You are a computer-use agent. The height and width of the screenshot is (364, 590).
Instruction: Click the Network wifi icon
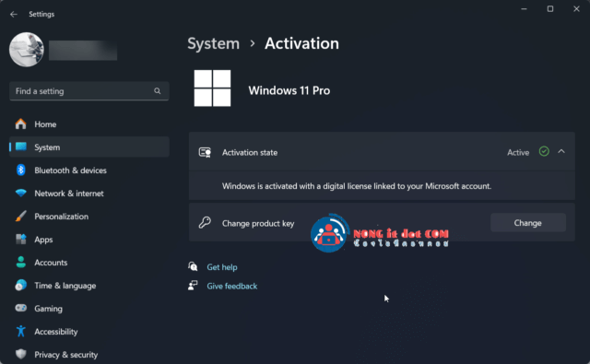[21, 193]
